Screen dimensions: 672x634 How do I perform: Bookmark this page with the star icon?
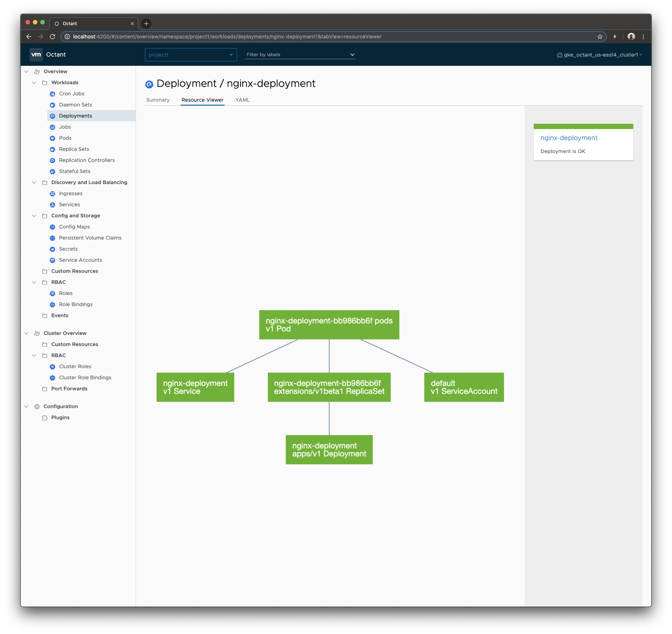click(x=600, y=37)
